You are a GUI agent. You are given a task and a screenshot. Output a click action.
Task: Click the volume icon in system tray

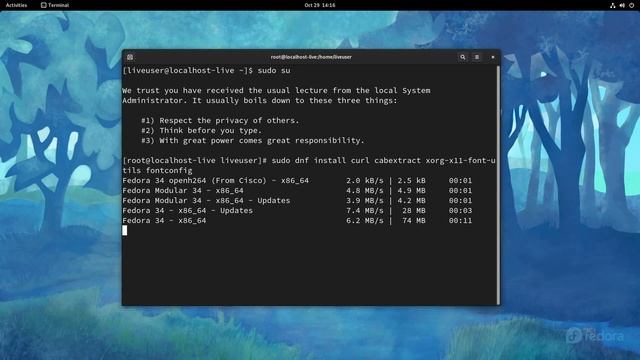point(622,5)
